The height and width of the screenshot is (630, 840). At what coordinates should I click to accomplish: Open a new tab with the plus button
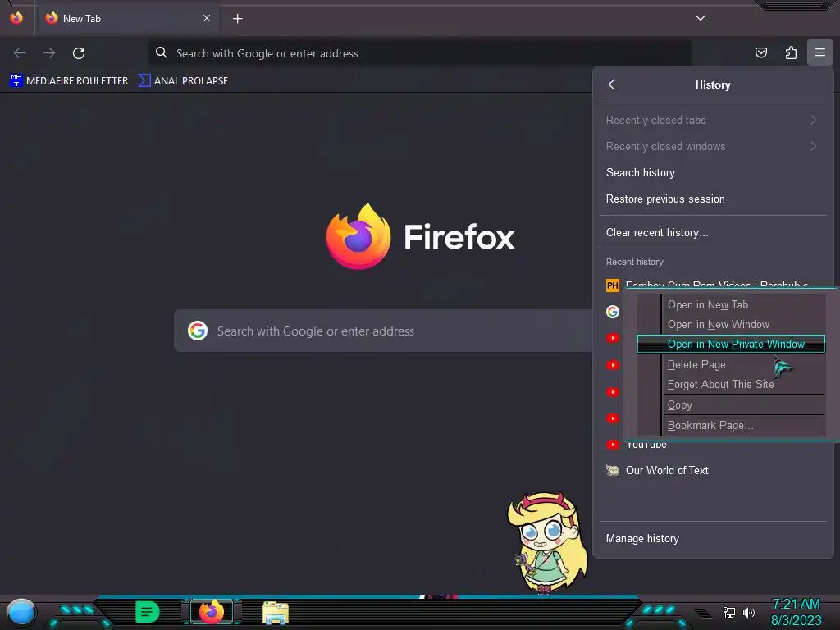237,19
